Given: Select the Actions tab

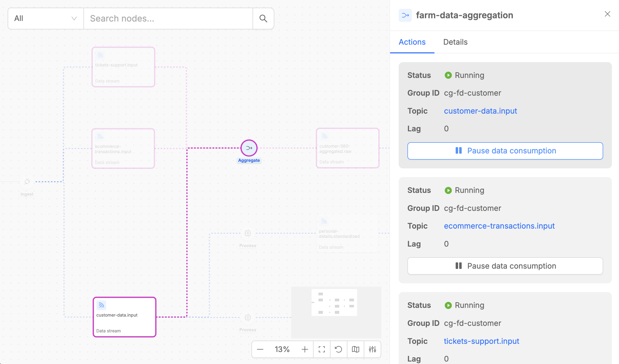Looking at the screenshot, I should click(412, 42).
